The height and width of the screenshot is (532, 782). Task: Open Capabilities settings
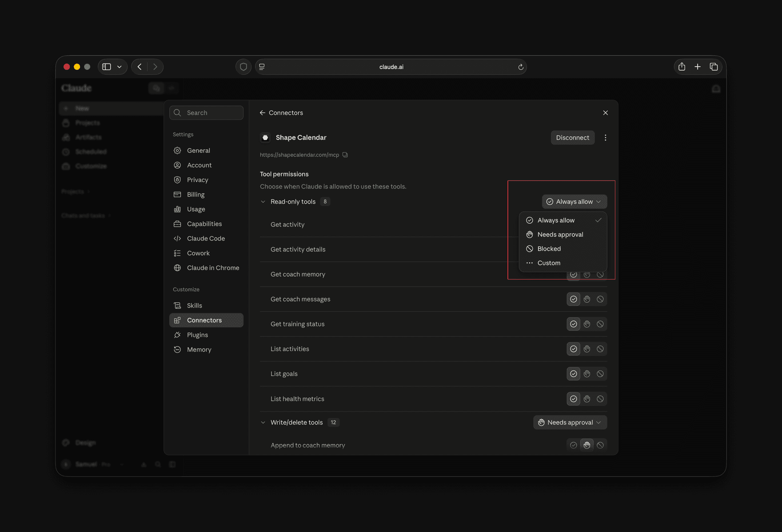tap(206, 224)
